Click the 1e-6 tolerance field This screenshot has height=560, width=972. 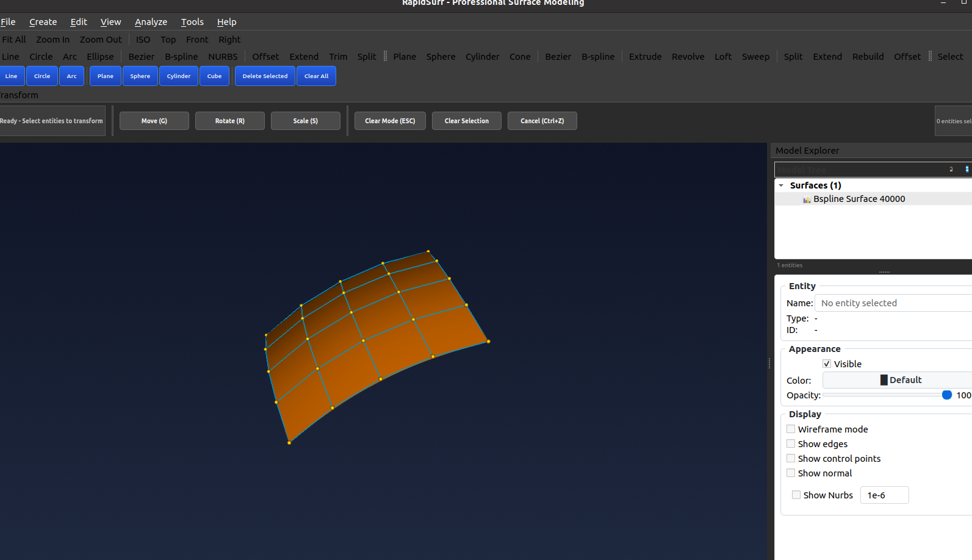pyautogui.click(x=884, y=495)
